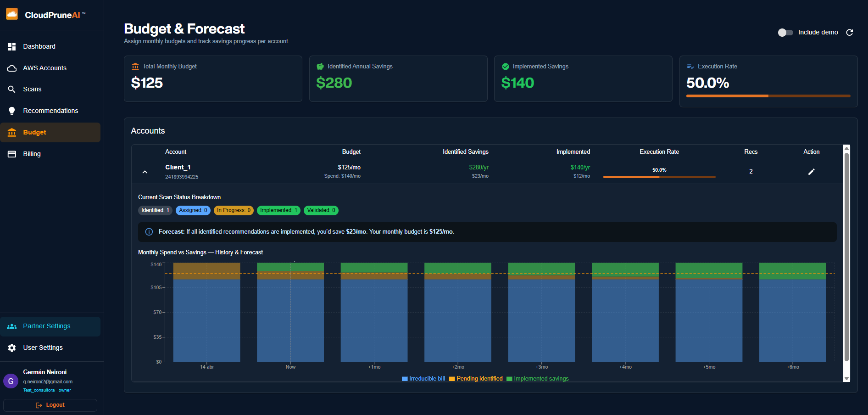The image size is (868, 415).
Task: Select the Budget menu item
Action: [x=50, y=132]
